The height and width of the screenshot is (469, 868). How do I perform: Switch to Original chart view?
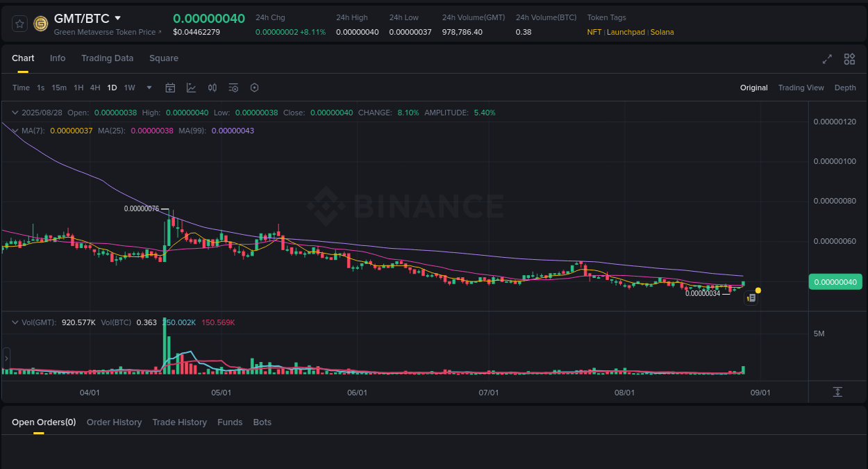coord(753,88)
